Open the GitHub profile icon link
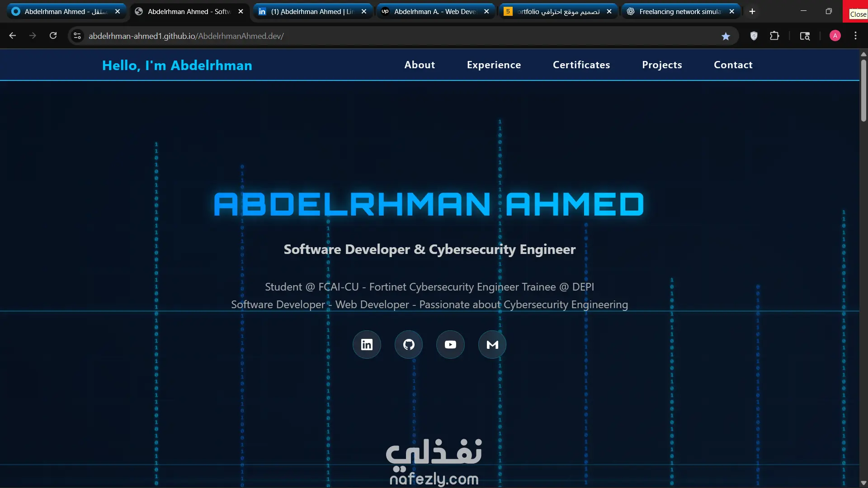The height and width of the screenshot is (488, 868). click(x=409, y=345)
